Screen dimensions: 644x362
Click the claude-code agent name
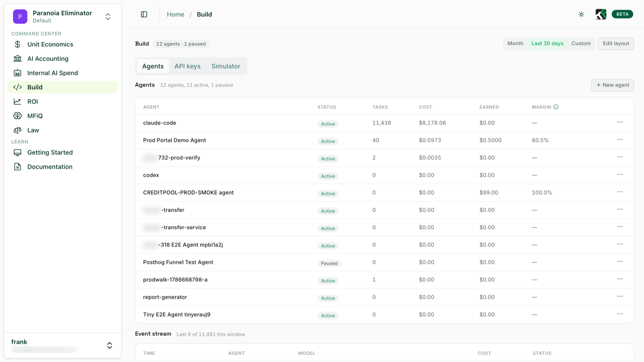(x=160, y=123)
